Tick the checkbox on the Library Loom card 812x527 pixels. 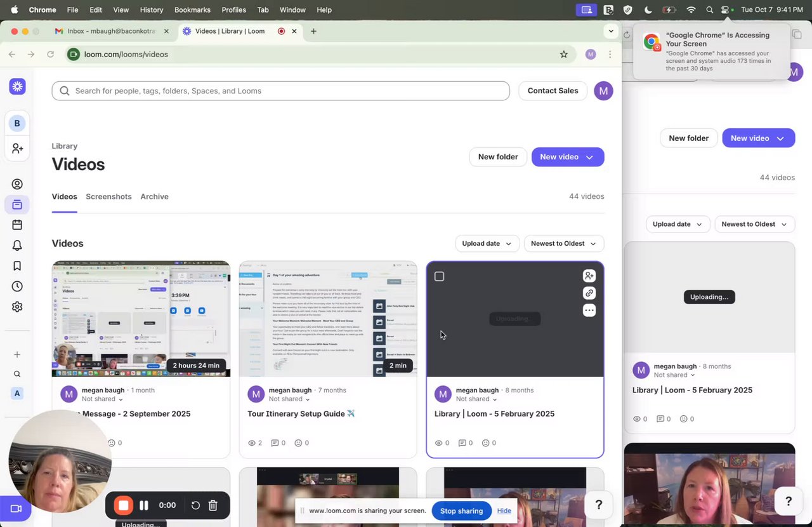(x=439, y=276)
